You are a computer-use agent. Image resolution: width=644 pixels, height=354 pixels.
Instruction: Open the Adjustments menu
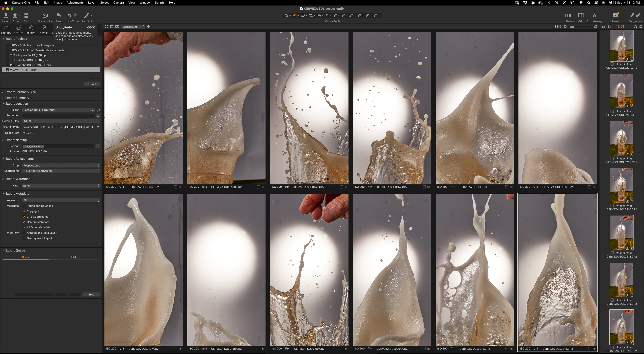[x=75, y=3]
